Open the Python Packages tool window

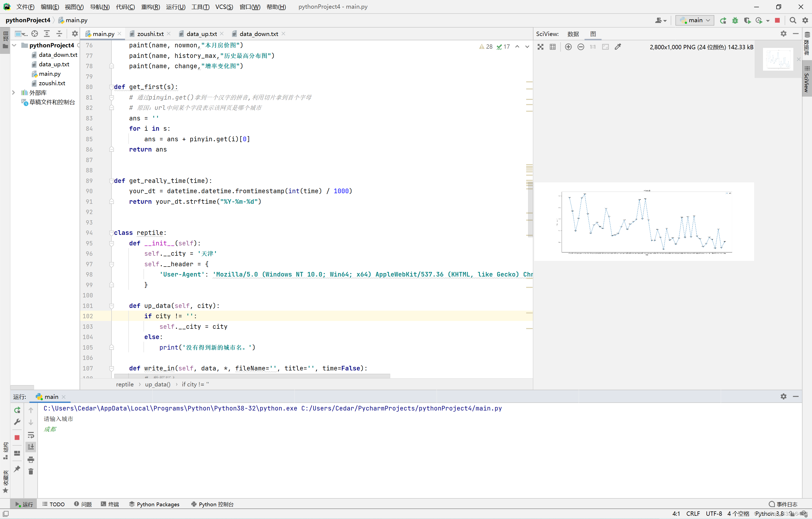click(x=154, y=504)
